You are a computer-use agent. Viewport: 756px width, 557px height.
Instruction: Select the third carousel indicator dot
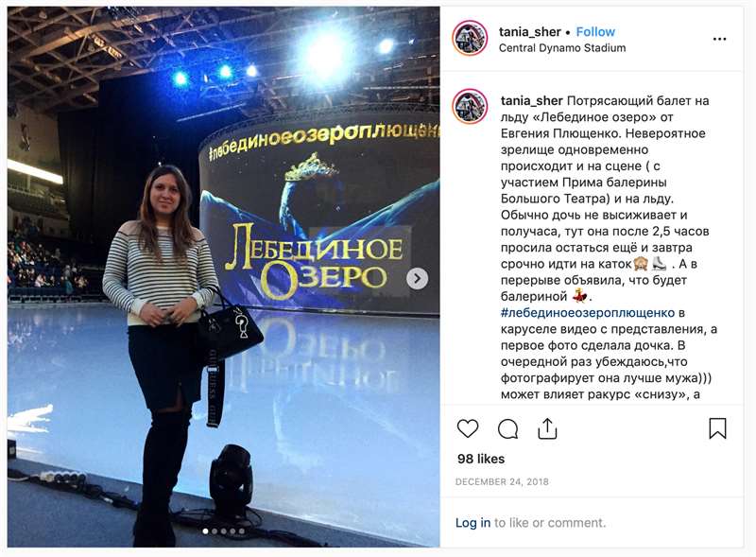[x=224, y=531]
